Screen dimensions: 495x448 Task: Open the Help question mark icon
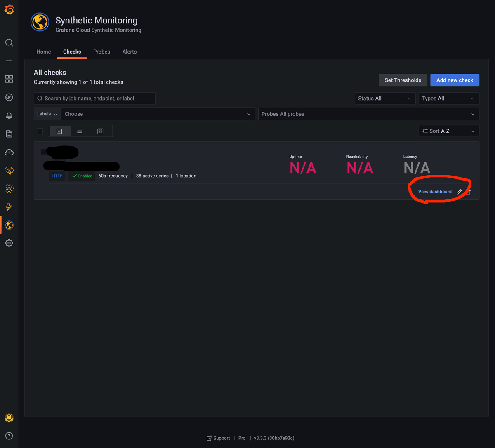9,436
